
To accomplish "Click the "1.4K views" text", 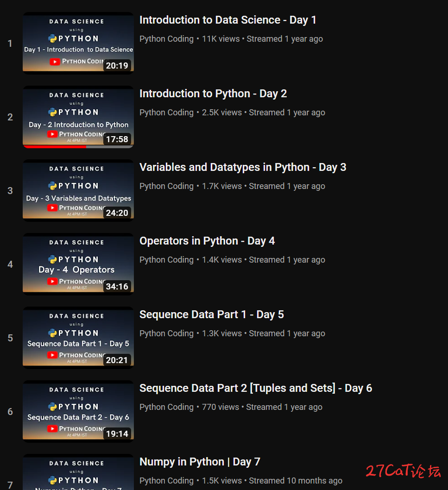I will 222,260.
